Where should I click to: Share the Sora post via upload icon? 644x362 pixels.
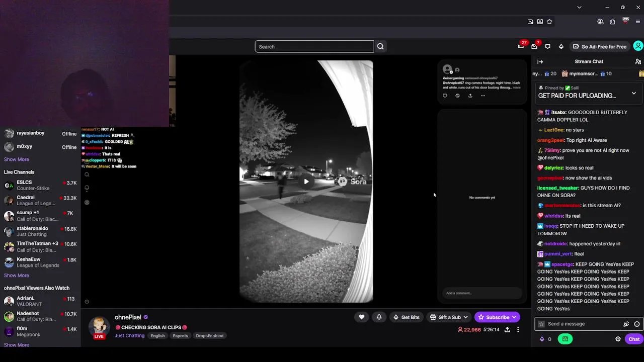(x=470, y=96)
